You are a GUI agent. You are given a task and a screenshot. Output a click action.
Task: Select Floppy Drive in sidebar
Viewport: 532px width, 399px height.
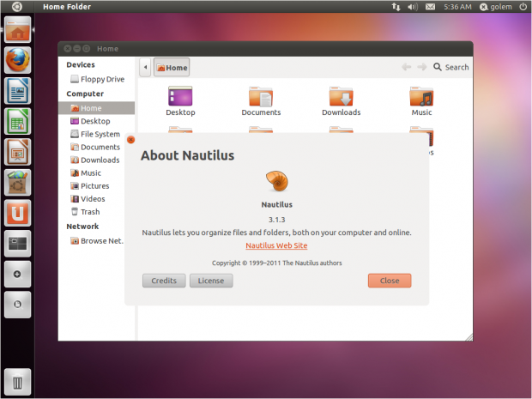point(97,79)
